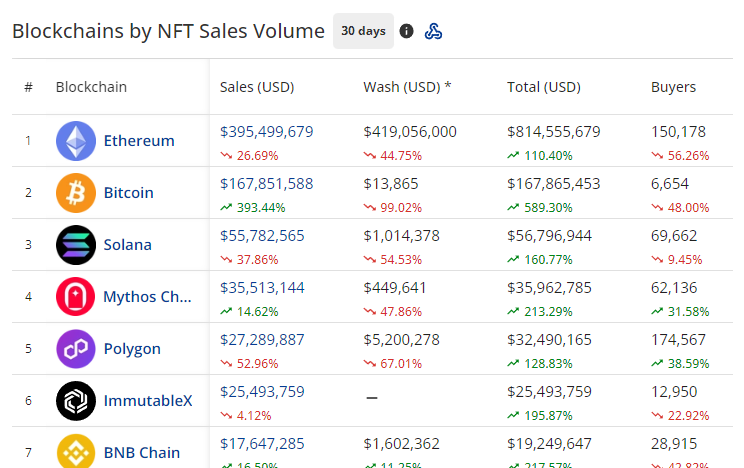Sort by Blockchain column header

[x=91, y=87]
